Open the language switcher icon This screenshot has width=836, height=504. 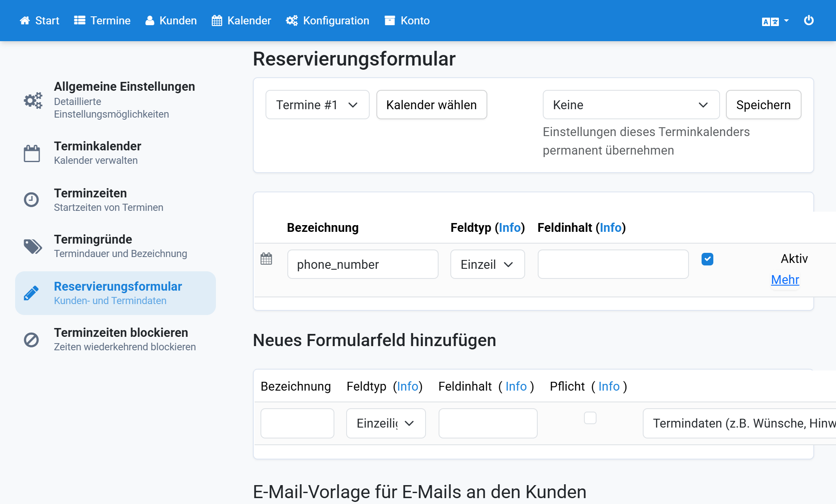(770, 22)
